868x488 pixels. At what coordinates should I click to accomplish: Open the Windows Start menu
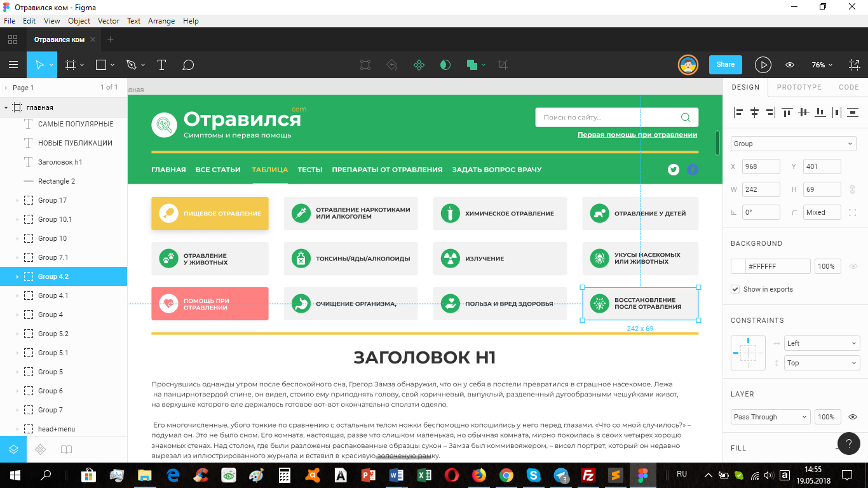(15, 475)
